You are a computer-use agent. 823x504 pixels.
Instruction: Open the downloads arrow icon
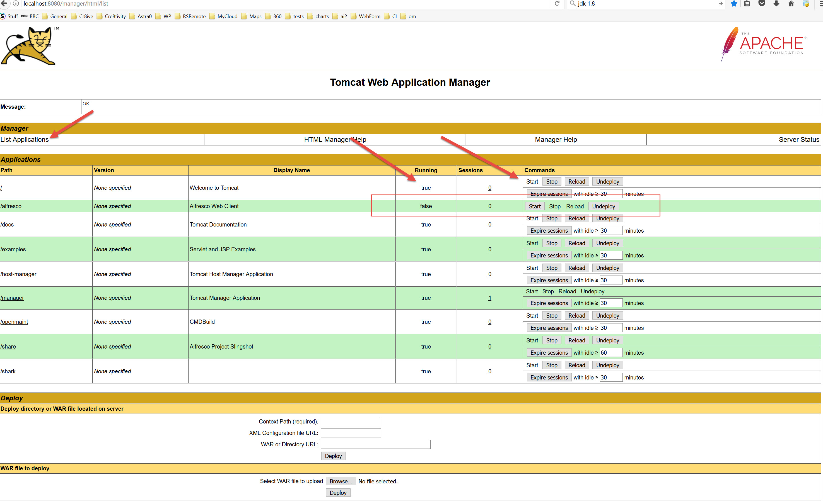tap(776, 4)
